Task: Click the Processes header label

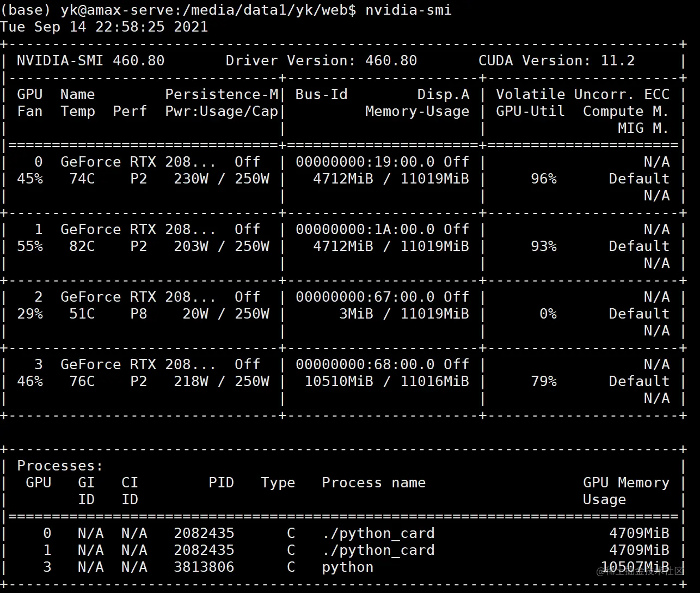Action: point(60,466)
